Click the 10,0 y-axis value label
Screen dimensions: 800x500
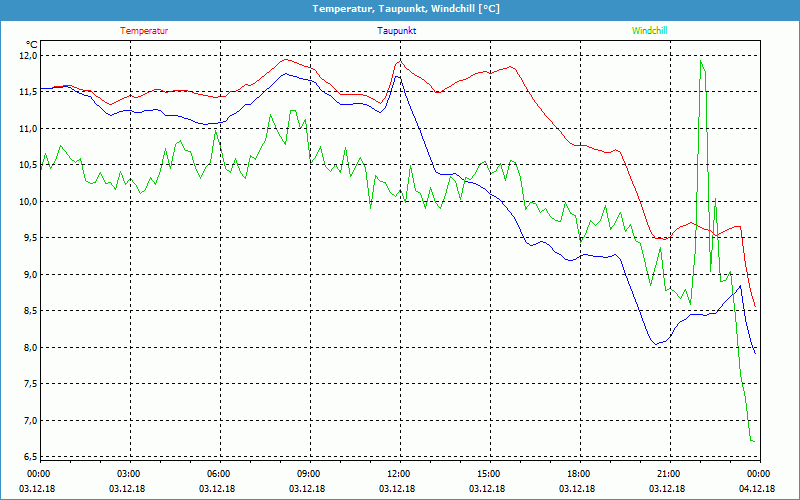click(x=24, y=202)
